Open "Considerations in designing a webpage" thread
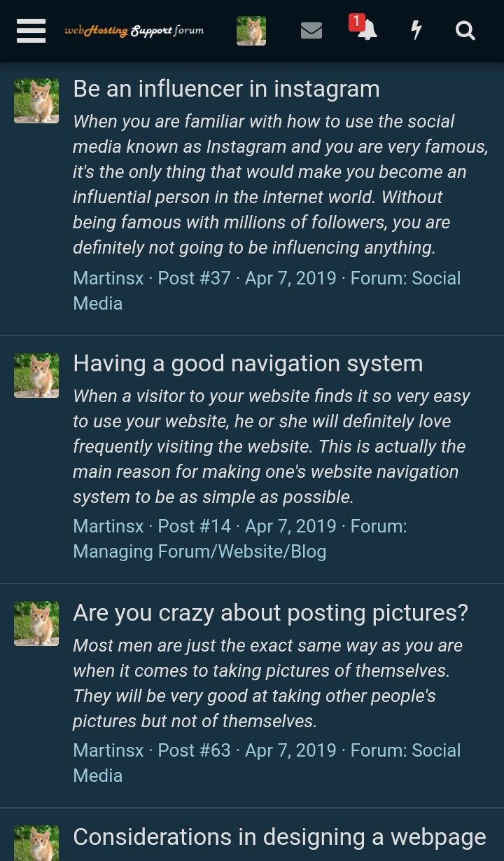 (x=279, y=837)
